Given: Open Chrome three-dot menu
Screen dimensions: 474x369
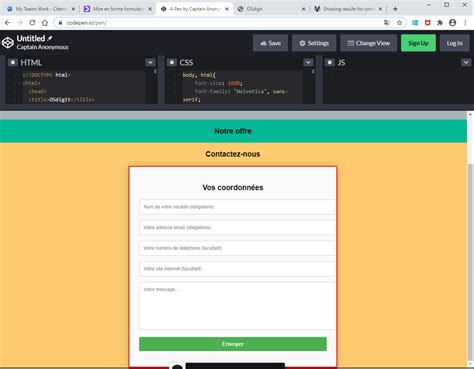Looking at the screenshot, I should point(465,23).
